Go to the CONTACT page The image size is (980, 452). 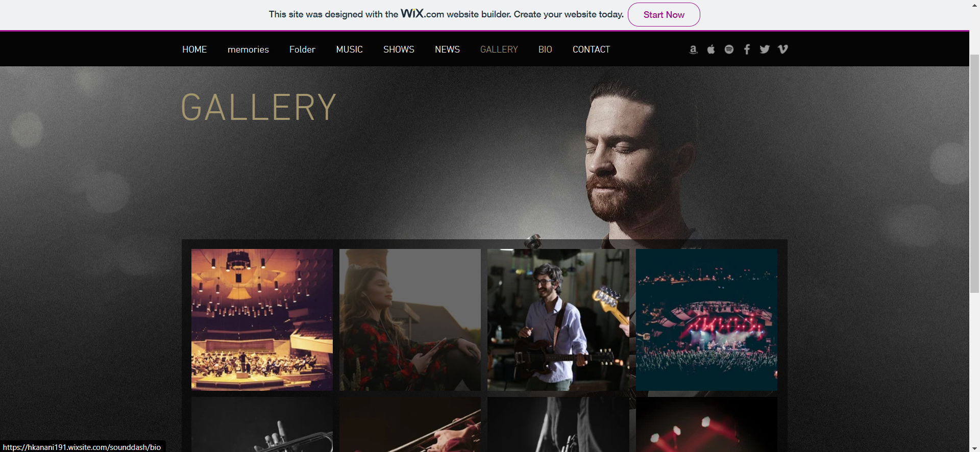coord(591,49)
